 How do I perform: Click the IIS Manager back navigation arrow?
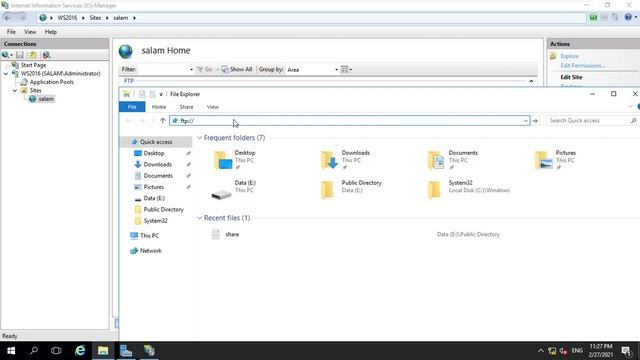click(x=8, y=18)
